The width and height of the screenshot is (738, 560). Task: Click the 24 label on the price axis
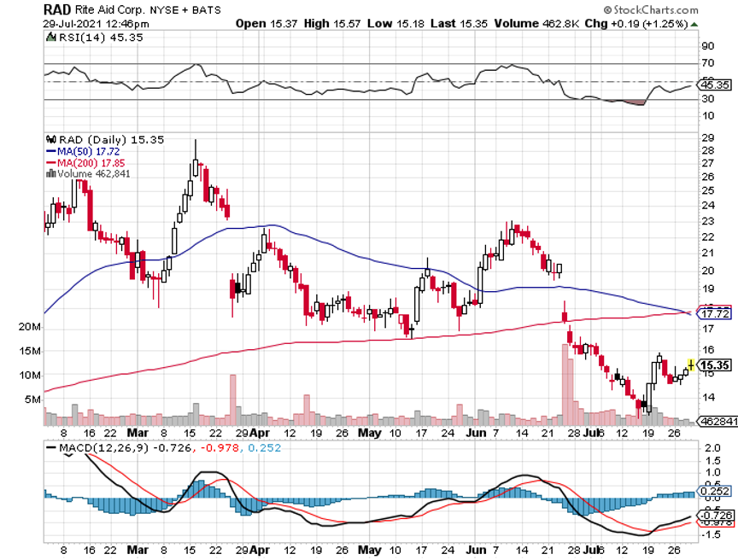point(708,205)
